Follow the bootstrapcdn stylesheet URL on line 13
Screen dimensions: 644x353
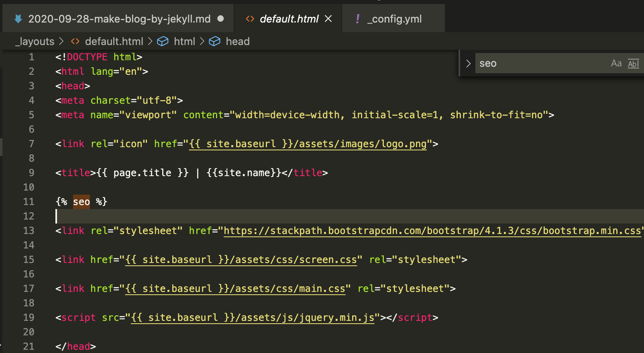[x=432, y=231]
